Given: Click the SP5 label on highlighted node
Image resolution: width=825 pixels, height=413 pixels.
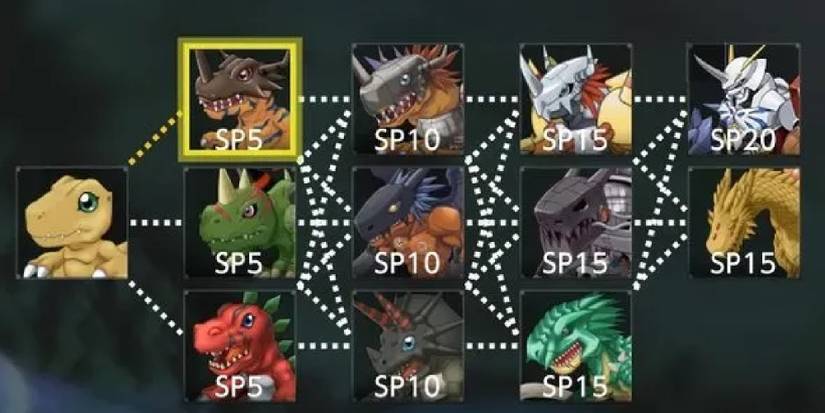Looking at the screenshot, I should point(239,140).
